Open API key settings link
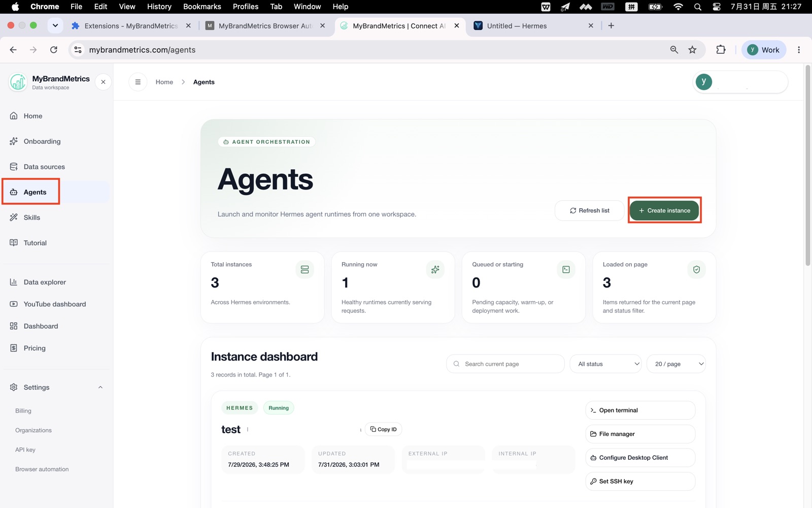 coord(25,450)
